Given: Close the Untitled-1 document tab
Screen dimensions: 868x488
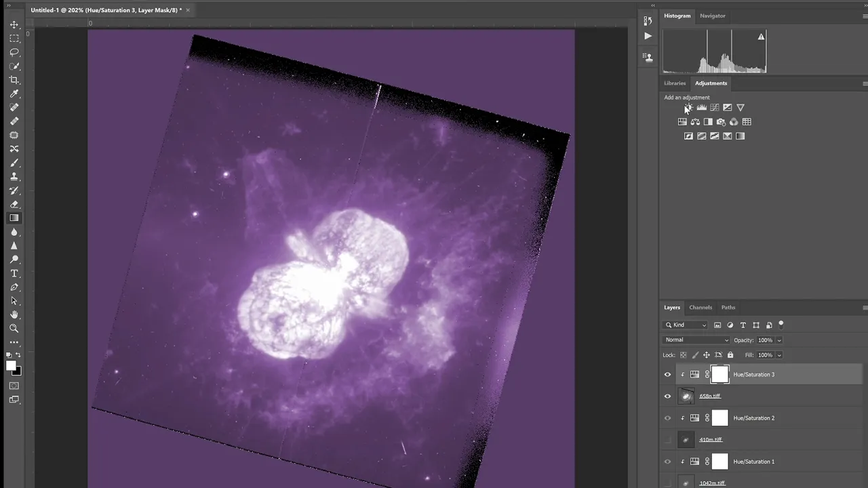Looking at the screenshot, I should 188,10.
